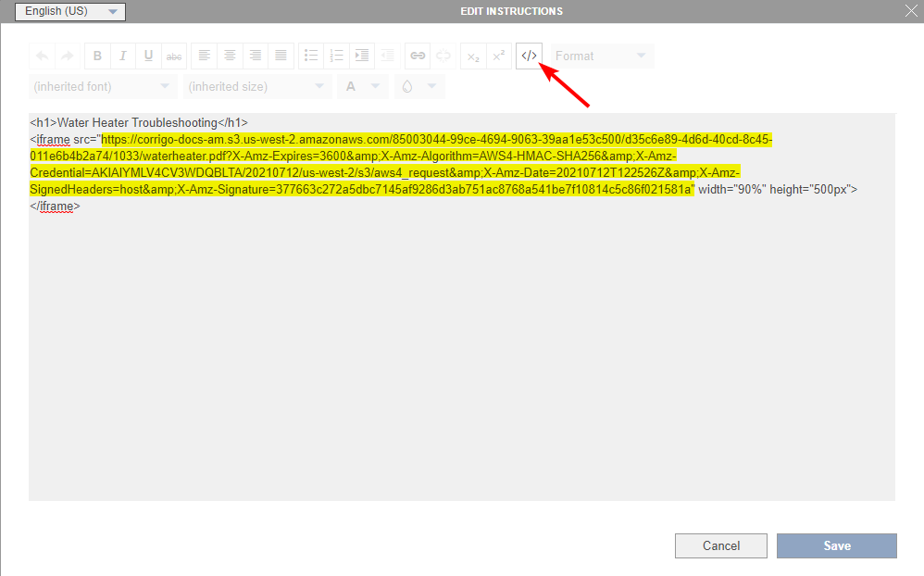Screen dimensions: 924x576
Task: Open the inherited size dropdown
Action: [256, 86]
